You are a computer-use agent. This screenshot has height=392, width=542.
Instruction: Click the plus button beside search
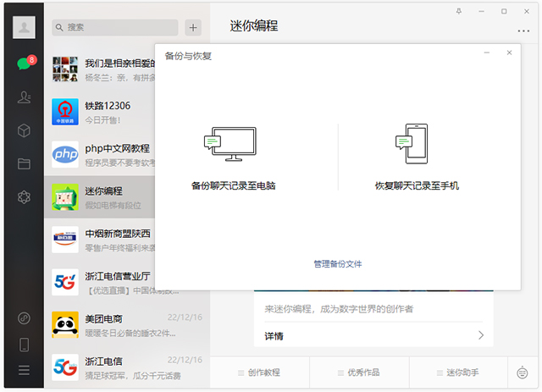(x=193, y=27)
